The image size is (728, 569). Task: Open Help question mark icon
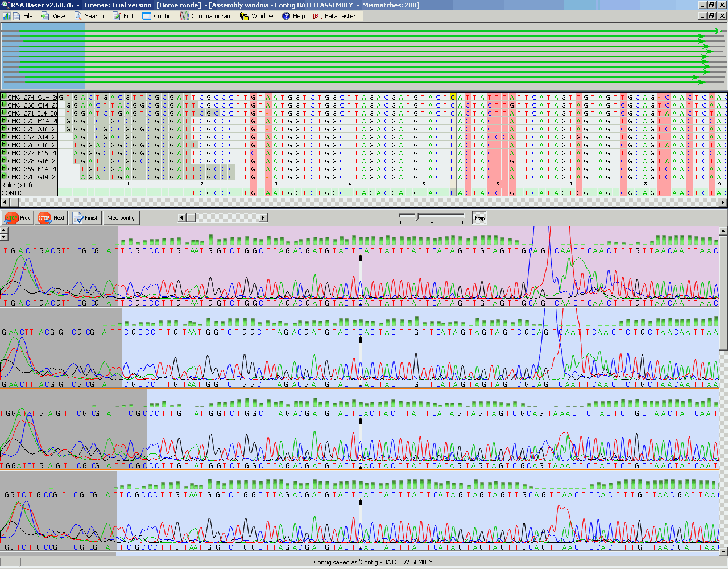[286, 16]
